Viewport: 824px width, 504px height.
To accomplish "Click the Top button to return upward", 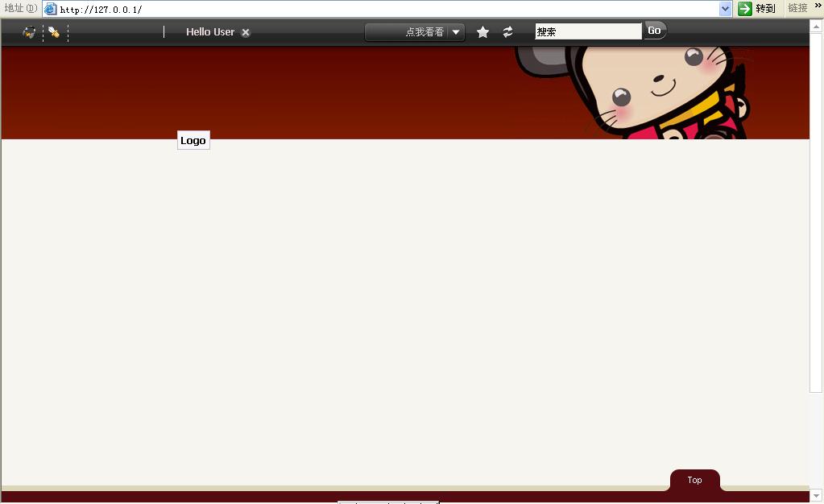I will click(x=695, y=480).
